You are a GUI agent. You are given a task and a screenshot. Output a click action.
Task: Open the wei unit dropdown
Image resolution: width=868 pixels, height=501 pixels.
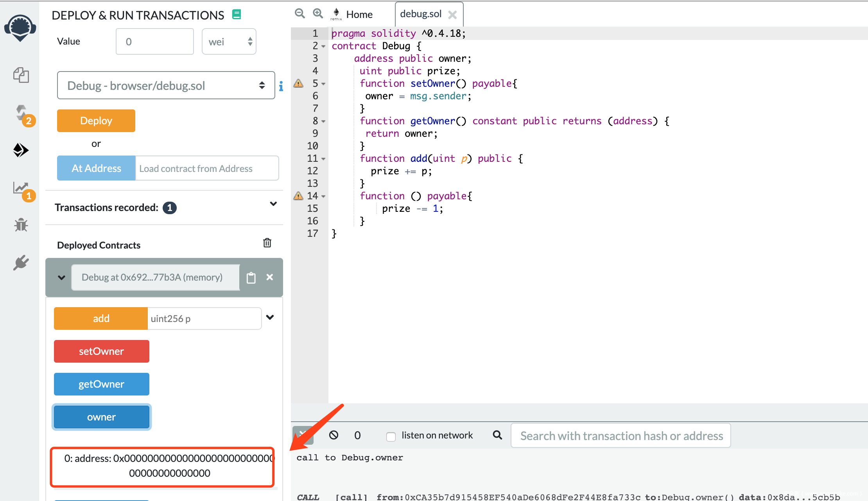click(229, 41)
